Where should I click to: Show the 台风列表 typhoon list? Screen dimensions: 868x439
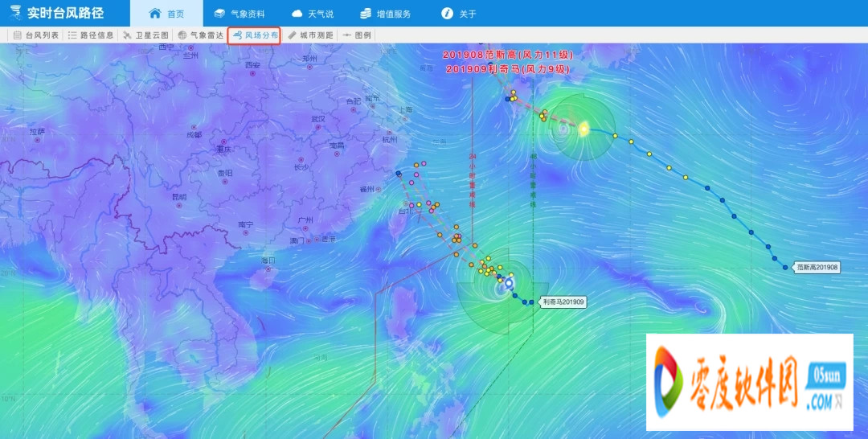(x=35, y=35)
